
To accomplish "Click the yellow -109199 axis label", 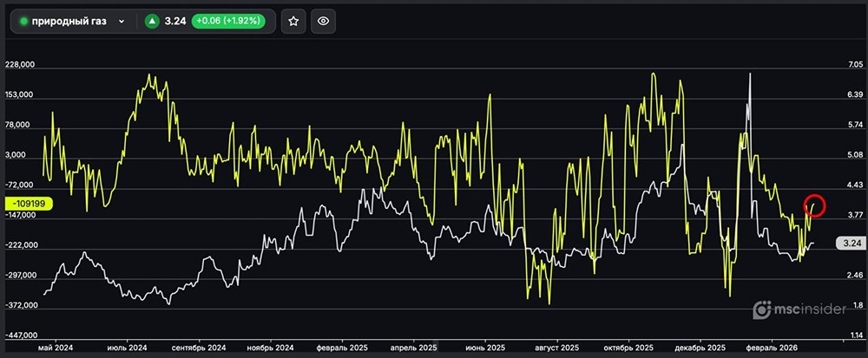I will coord(30,205).
